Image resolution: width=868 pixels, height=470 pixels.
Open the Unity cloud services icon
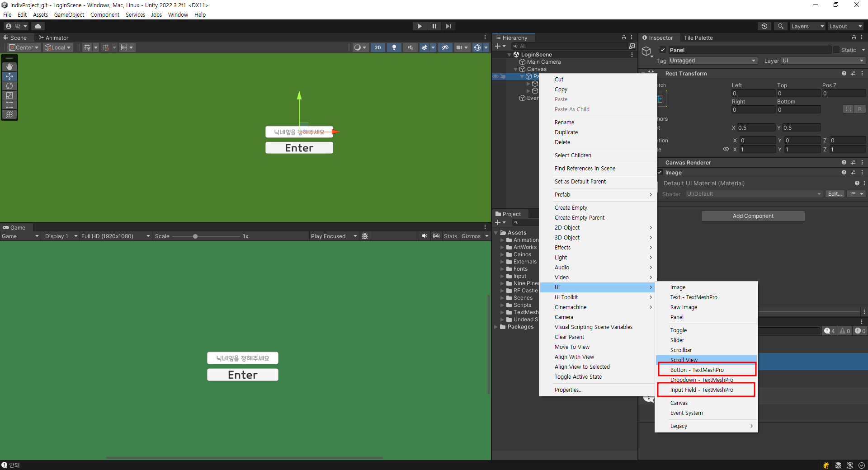click(38, 26)
